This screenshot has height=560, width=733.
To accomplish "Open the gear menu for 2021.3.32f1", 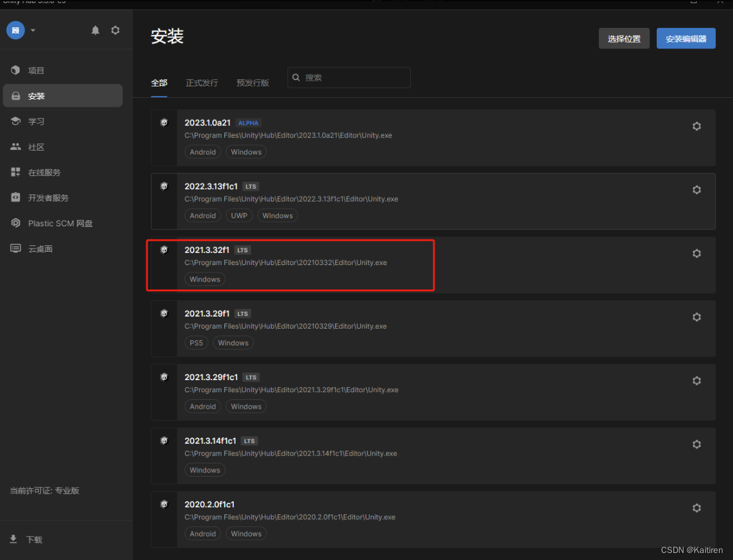I will pos(696,253).
